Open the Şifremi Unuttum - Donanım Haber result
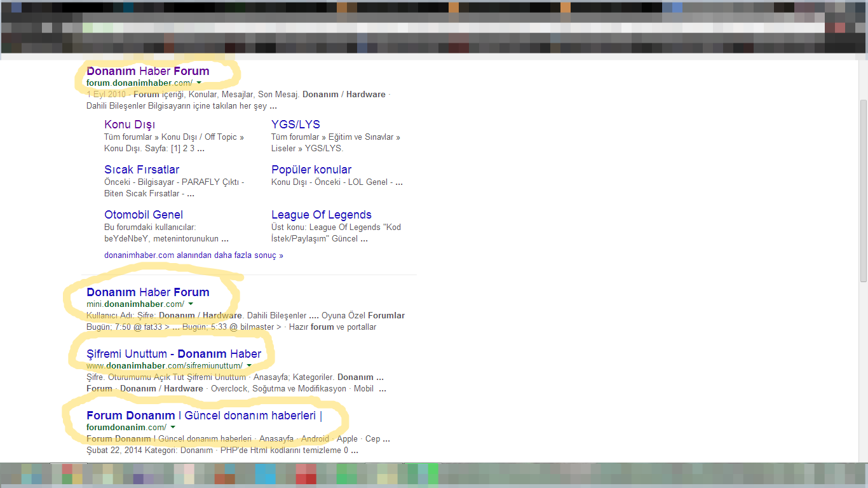 coord(174,354)
